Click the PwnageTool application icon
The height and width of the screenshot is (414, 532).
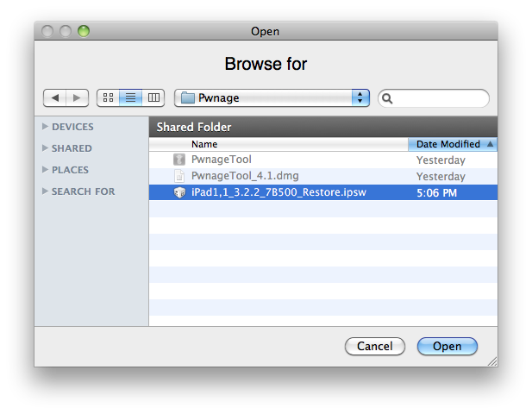tap(179, 160)
